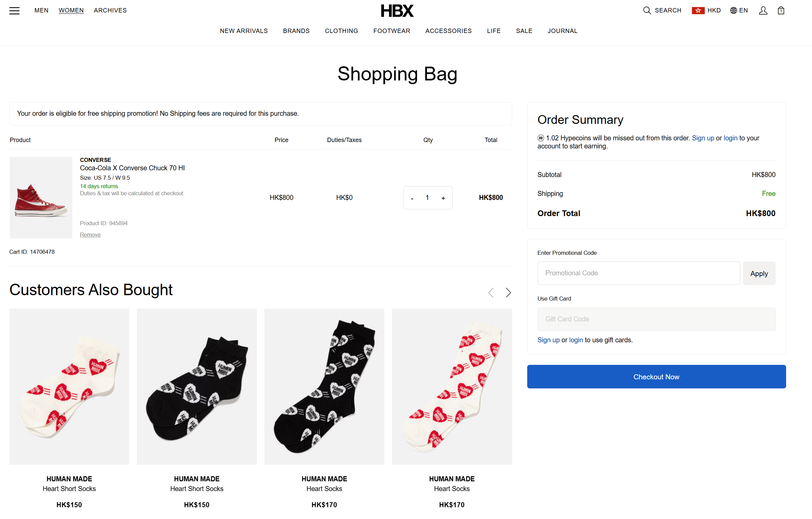Open the Converse Chuck 70 product thumbnail
The width and height of the screenshot is (812, 519).
click(x=41, y=198)
